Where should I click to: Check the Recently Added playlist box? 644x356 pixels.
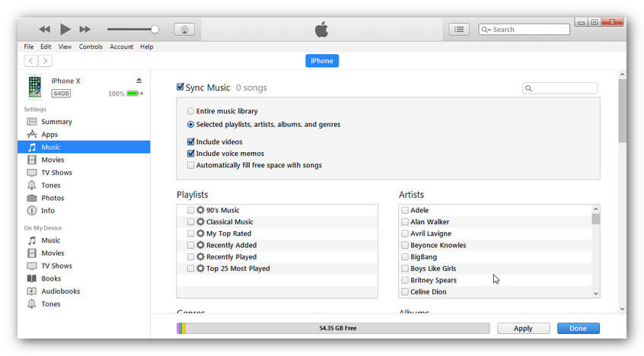pyautogui.click(x=190, y=245)
